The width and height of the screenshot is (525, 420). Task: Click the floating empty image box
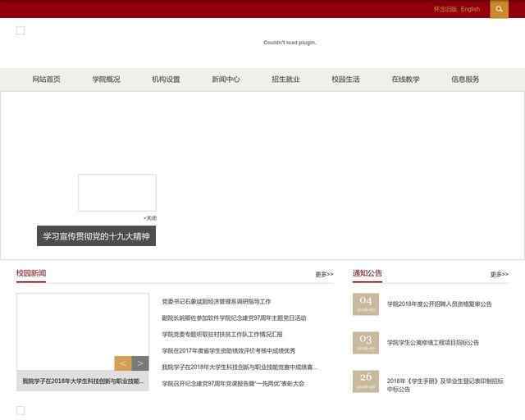[117, 193]
